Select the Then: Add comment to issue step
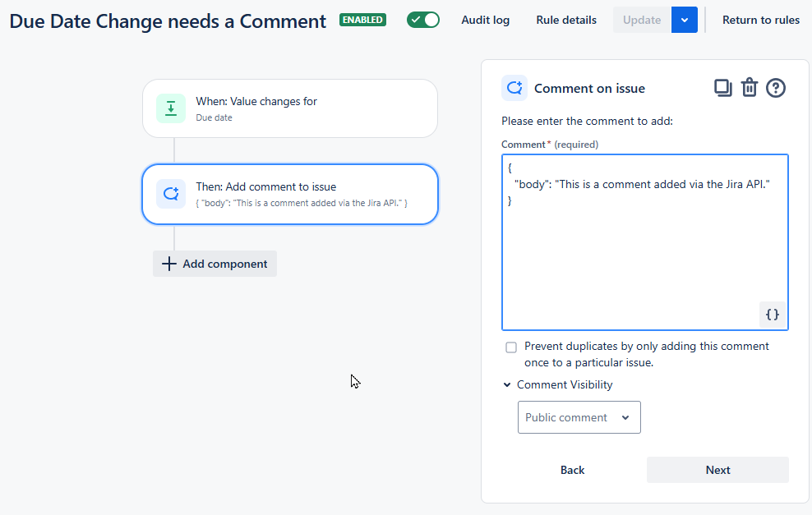812x515 pixels. coord(290,195)
